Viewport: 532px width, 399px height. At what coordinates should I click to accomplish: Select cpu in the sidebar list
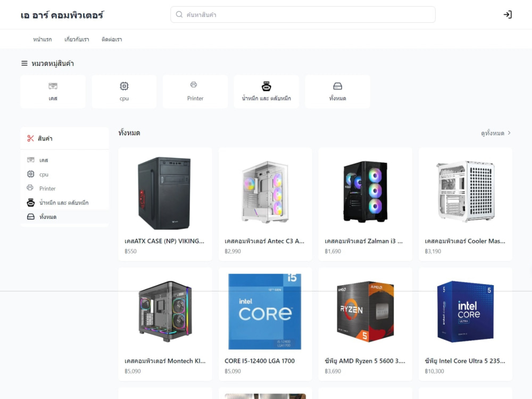[x=64, y=174]
